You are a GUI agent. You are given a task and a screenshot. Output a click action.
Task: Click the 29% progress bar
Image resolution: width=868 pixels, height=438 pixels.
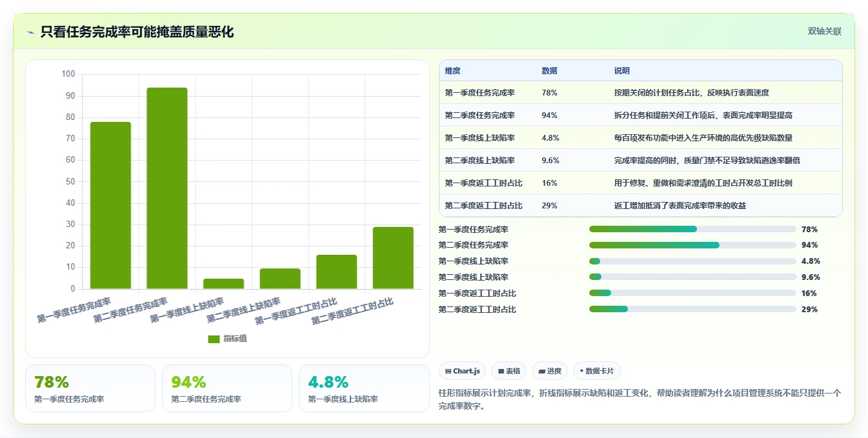click(692, 309)
